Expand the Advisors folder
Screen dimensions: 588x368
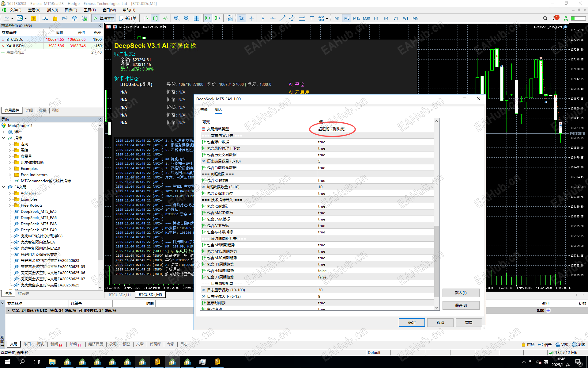10,193
